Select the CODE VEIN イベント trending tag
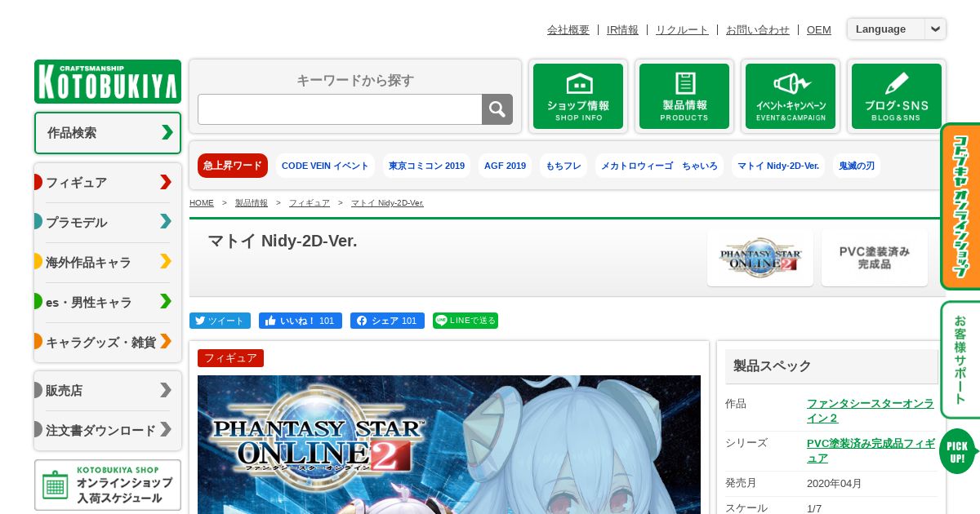This screenshot has height=514, width=980. tap(325, 166)
